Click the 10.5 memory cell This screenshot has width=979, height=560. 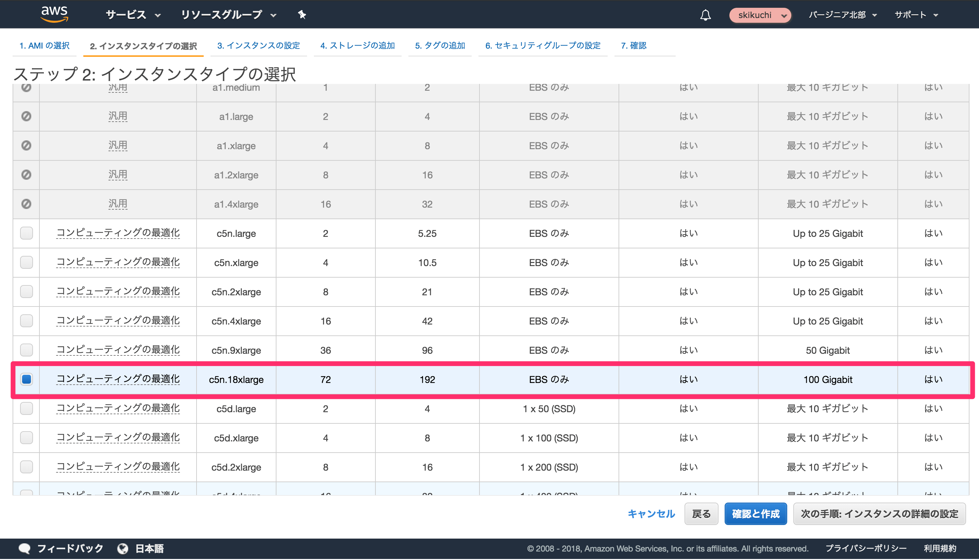(427, 263)
